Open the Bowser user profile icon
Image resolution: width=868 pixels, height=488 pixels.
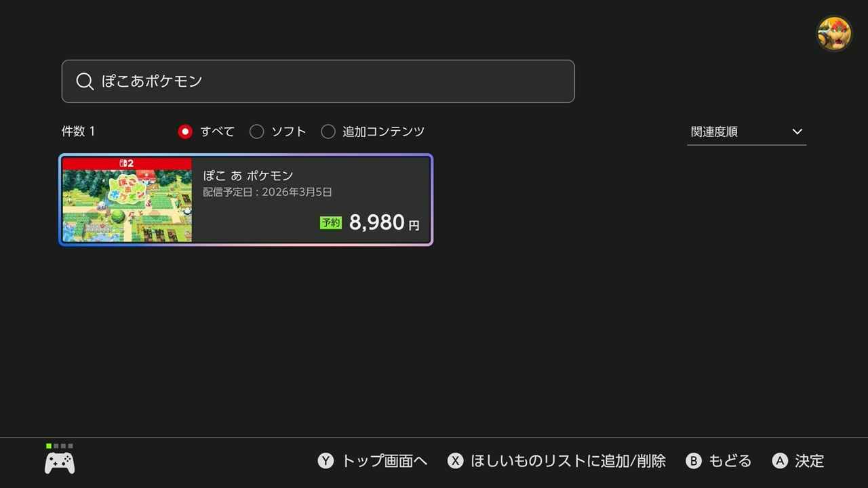(833, 33)
